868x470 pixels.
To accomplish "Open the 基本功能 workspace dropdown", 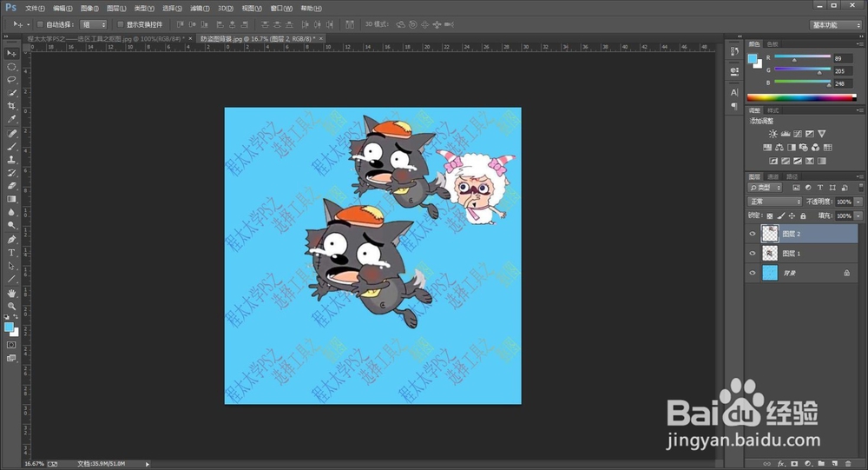I will click(837, 25).
